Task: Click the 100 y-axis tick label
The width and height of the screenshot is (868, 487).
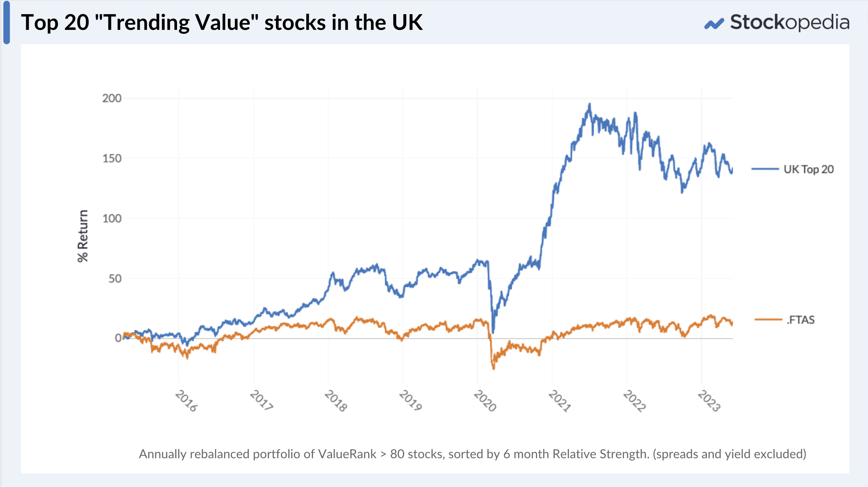Action: 112,219
